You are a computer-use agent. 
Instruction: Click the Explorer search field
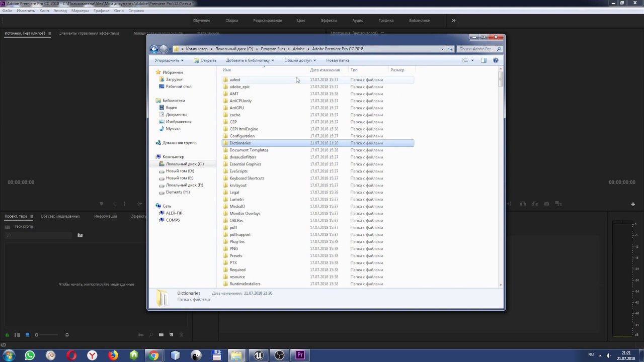(x=480, y=49)
